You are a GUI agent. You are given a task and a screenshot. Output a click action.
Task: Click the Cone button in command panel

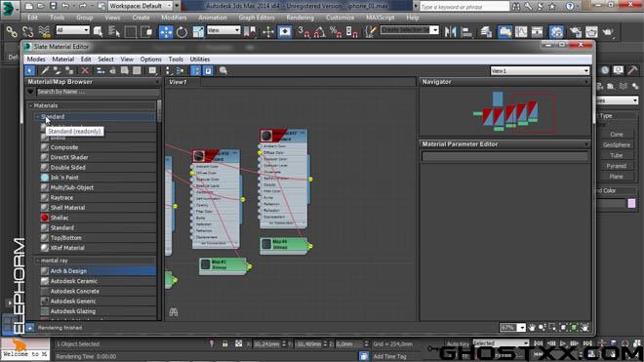point(616,135)
